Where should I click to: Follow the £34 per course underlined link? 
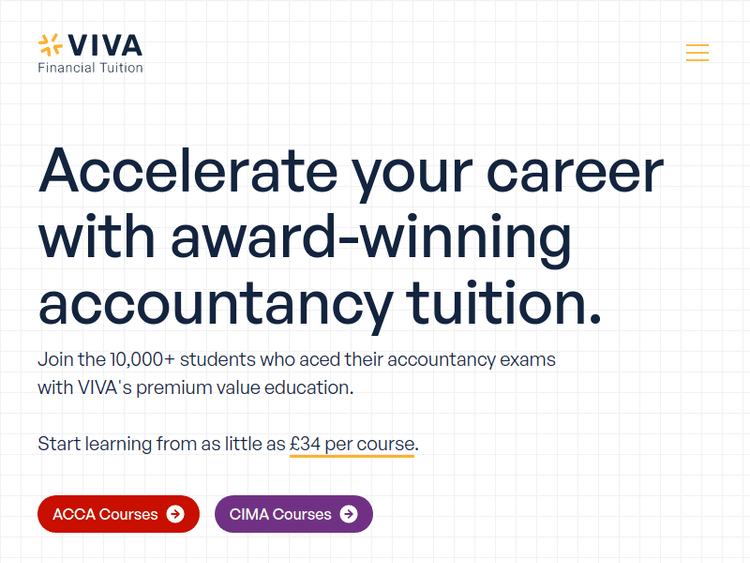[352, 443]
